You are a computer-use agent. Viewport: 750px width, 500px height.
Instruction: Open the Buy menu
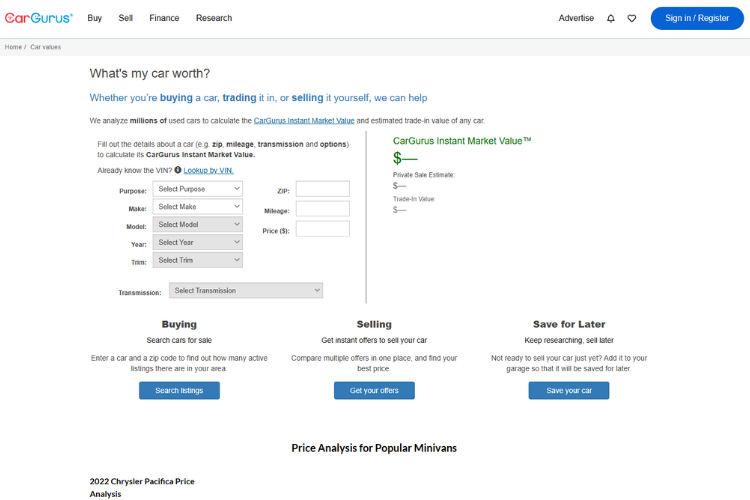[x=95, y=18]
